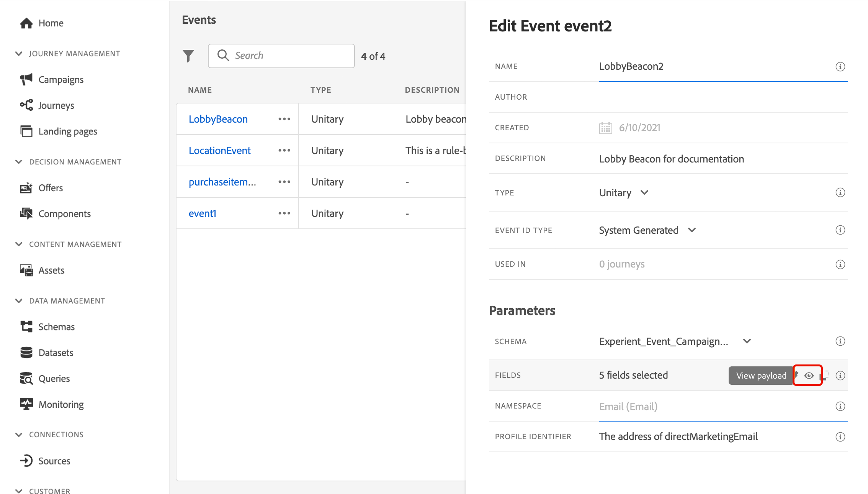Collapse the Journey Management section
Viewport: 868px width, 494px height.
coord(18,54)
